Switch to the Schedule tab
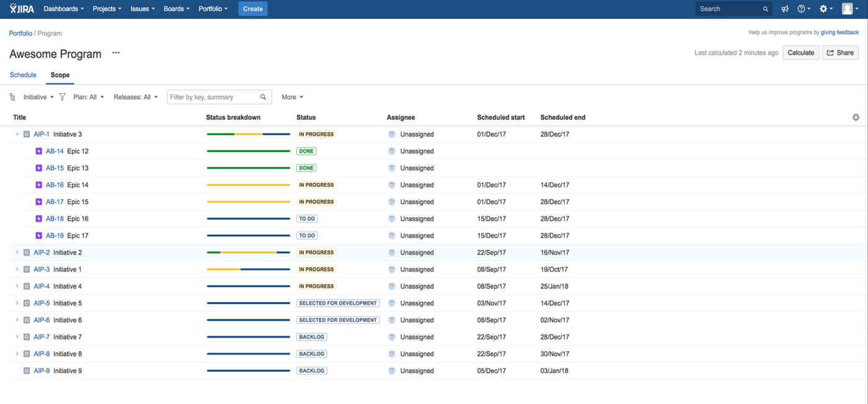The width and height of the screenshot is (868, 404). [23, 74]
